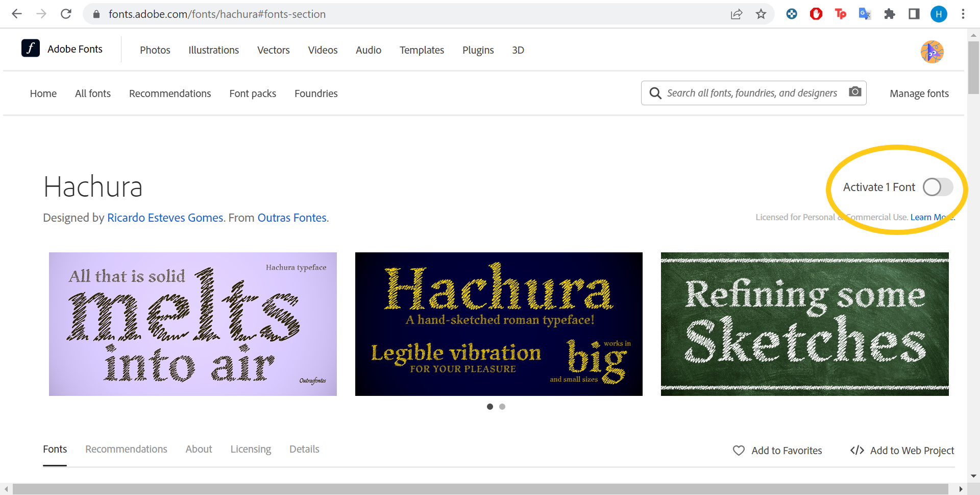Open the chalkboard Sketches preview image
This screenshot has width=980, height=495.
805,324
